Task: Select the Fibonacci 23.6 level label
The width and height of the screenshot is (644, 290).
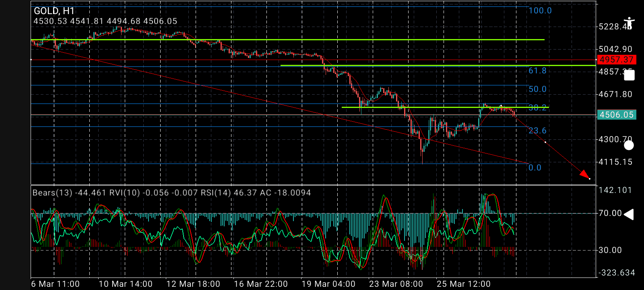Action: pyautogui.click(x=537, y=130)
